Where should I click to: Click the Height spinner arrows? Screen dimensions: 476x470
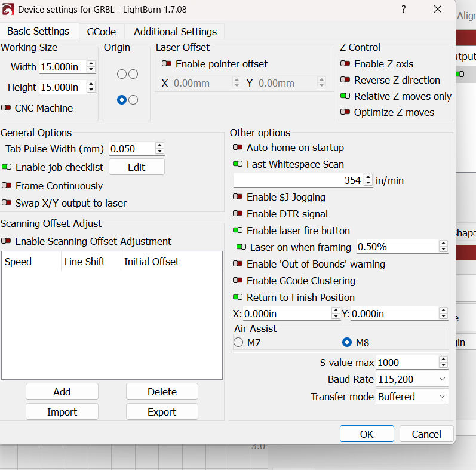point(91,87)
